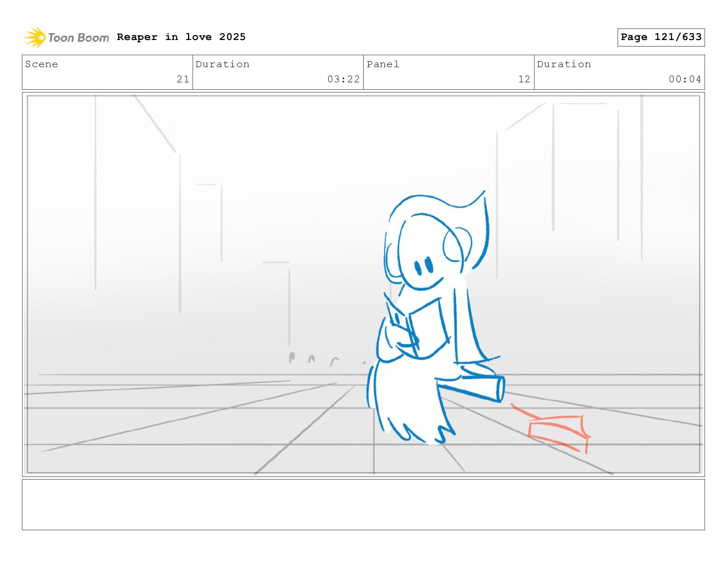Click the panel duration value '00:04'
This screenshot has height=563, width=728.
pyautogui.click(x=685, y=79)
